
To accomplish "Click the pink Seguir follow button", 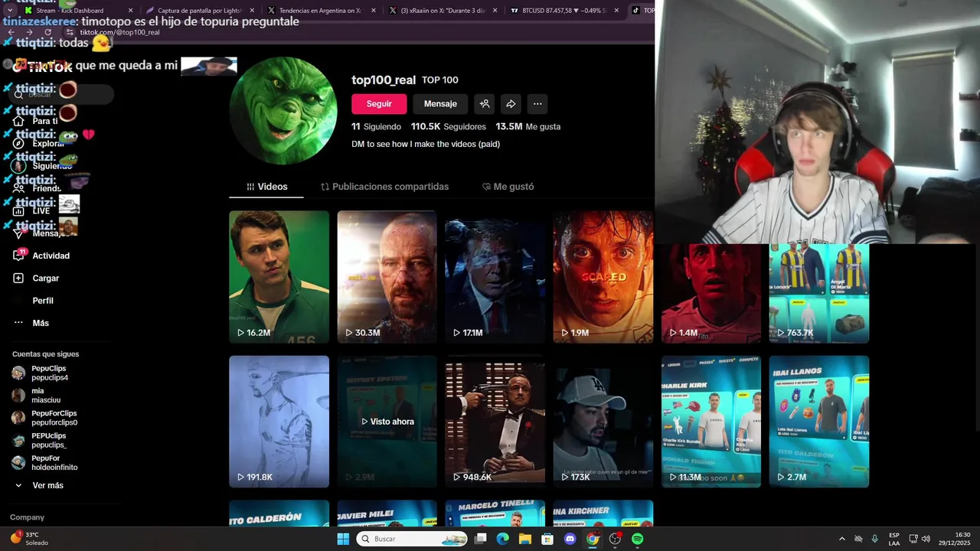I will tap(379, 104).
